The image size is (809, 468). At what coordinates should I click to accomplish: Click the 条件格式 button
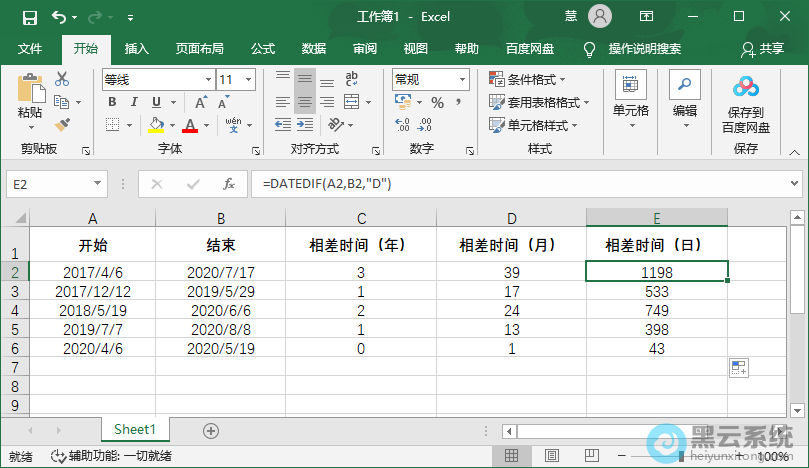point(528,79)
